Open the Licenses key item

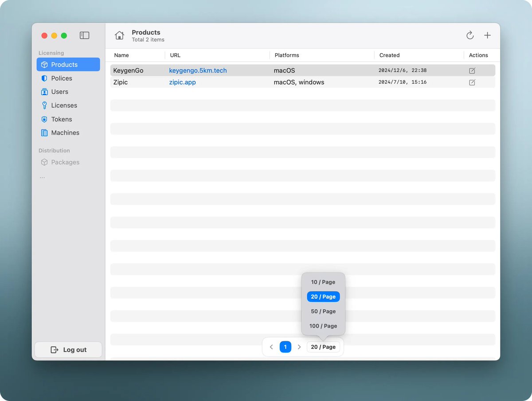tap(64, 105)
